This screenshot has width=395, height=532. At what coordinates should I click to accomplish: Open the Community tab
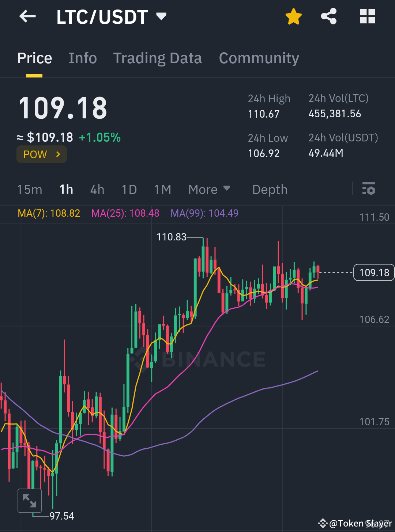pyautogui.click(x=259, y=58)
